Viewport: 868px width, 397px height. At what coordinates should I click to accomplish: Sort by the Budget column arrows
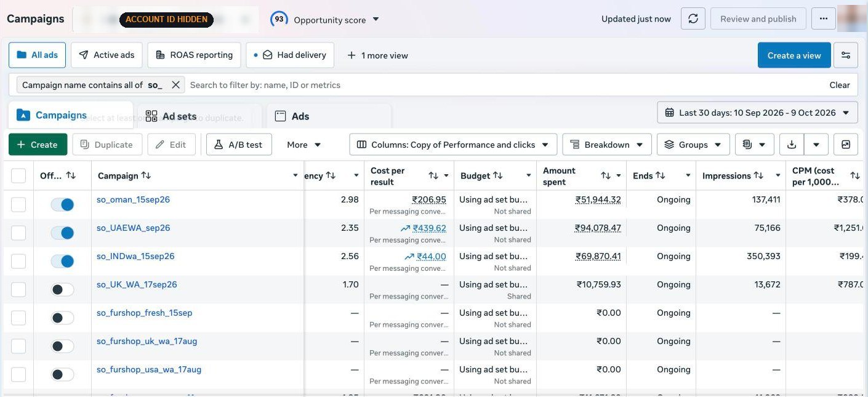click(498, 175)
